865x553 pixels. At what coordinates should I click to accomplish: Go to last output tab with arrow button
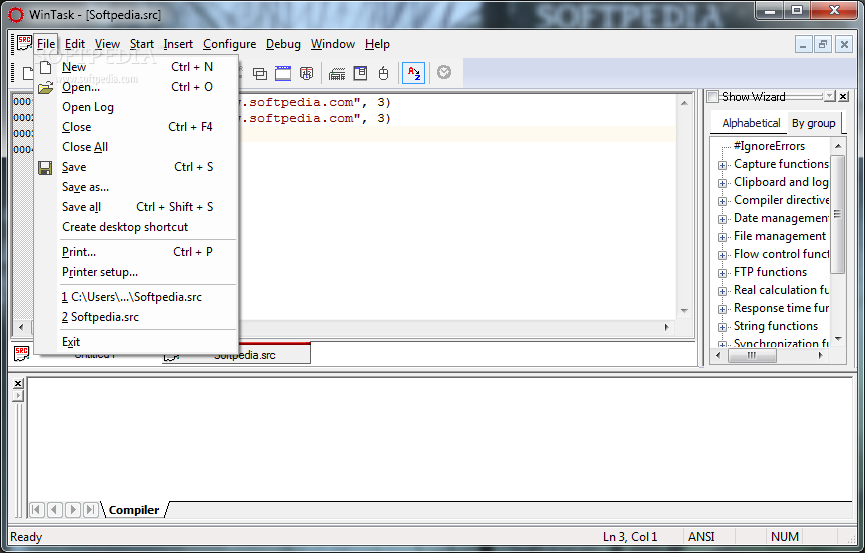point(91,509)
